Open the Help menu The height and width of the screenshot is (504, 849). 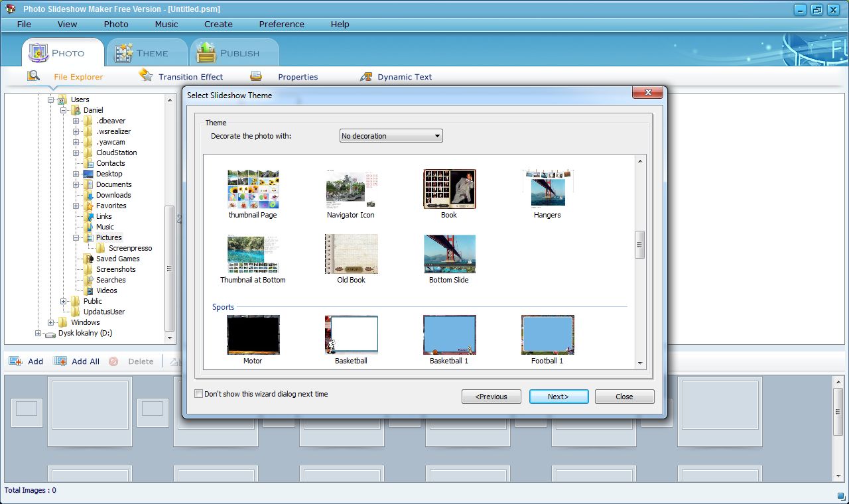340,24
